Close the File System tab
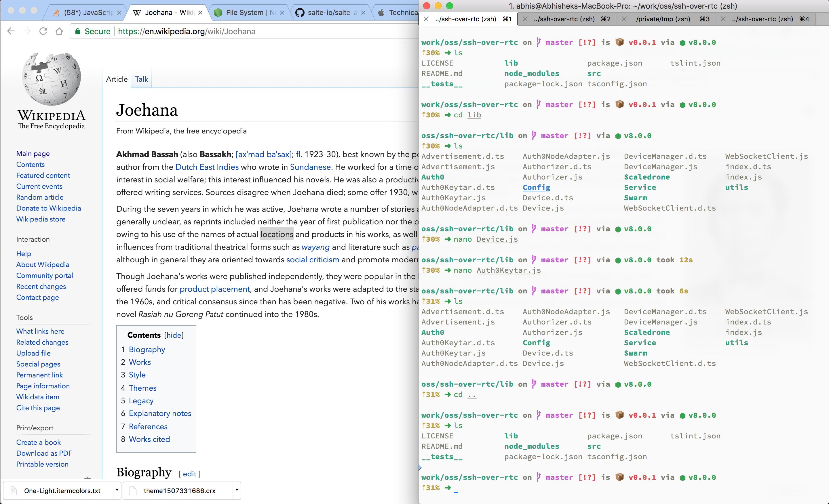The height and width of the screenshot is (504, 829). pyautogui.click(x=282, y=13)
